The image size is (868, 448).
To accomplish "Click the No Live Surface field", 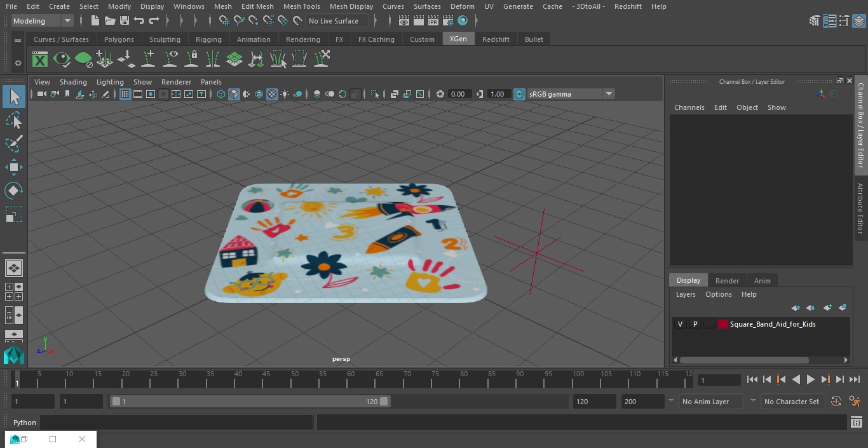I will pyautogui.click(x=337, y=21).
